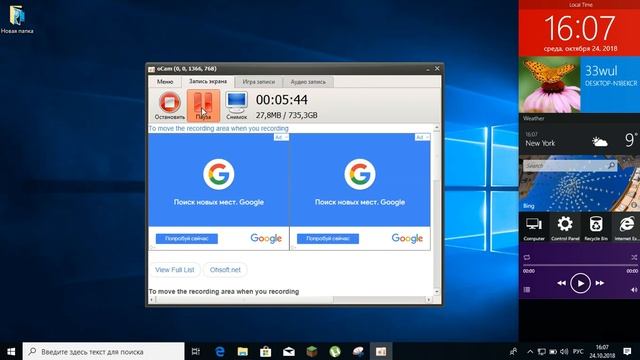The image size is (640, 360).
Task: Toggle repeat in the media player widget
Action: point(527,257)
